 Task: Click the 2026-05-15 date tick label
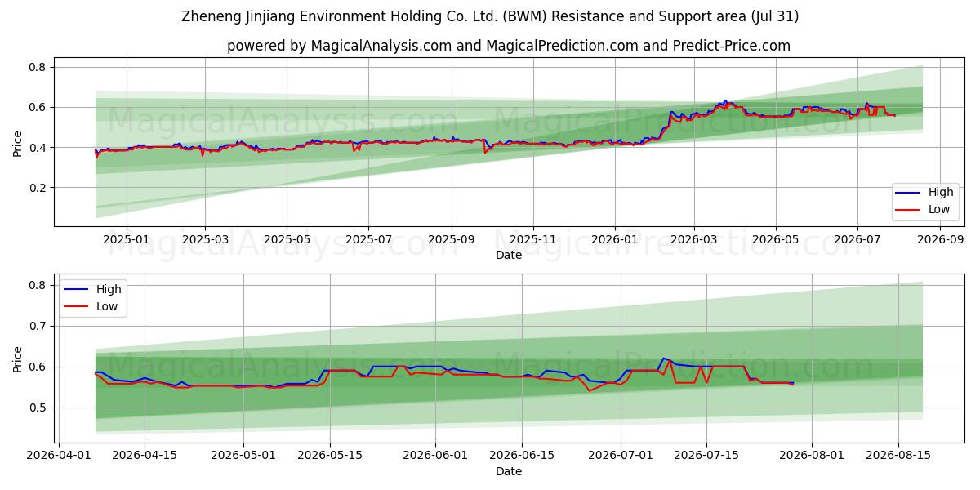coord(331,457)
